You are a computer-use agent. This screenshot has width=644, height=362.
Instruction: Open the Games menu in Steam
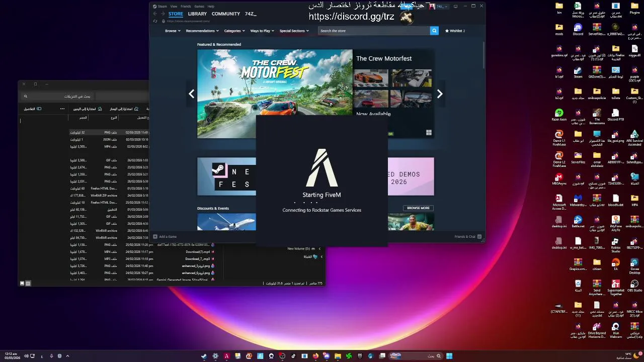199,7
